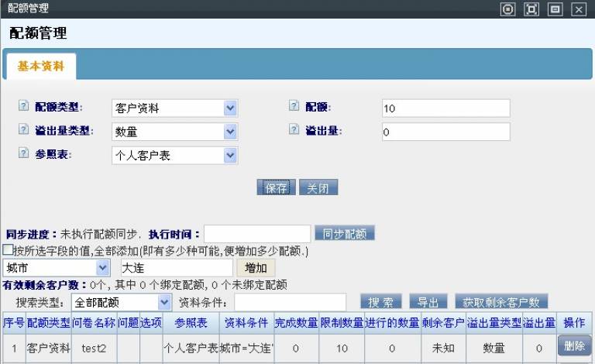Click help icon beside 溢出量类型 label

[23, 130]
